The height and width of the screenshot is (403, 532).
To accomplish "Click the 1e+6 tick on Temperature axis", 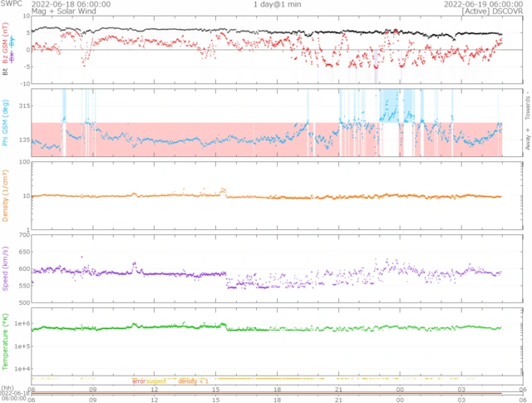I will coord(22,323).
